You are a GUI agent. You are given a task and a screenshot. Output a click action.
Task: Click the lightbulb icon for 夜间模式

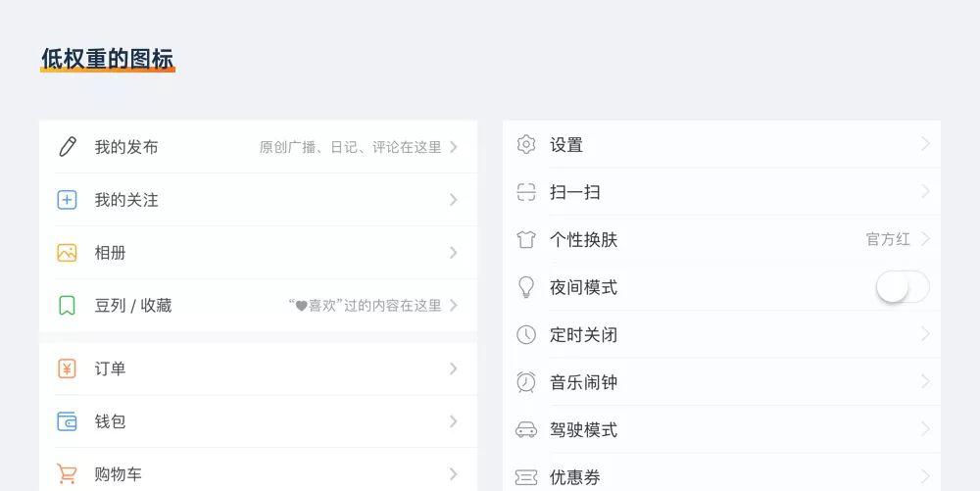click(526, 287)
